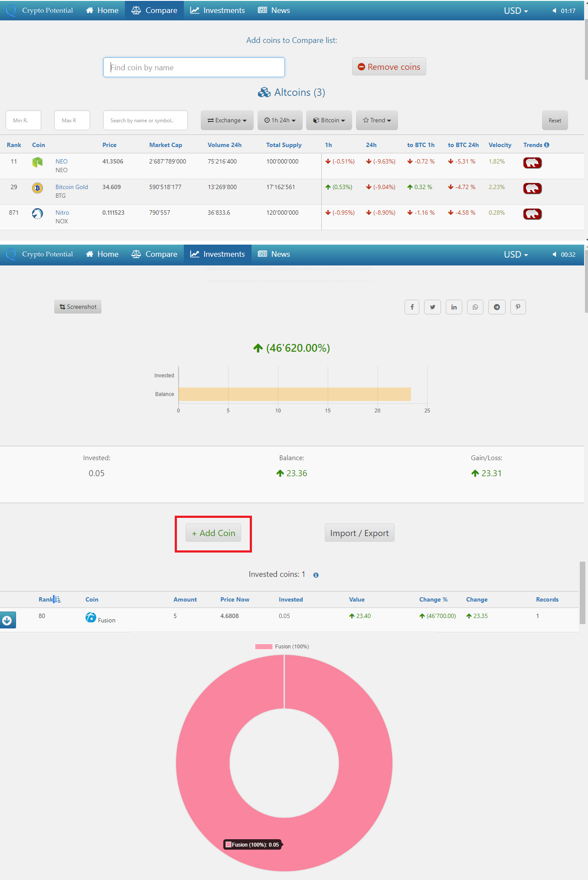Screen dimensions: 588x880
Task: Click the green NEO coin icon
Action: click(38, 162)
